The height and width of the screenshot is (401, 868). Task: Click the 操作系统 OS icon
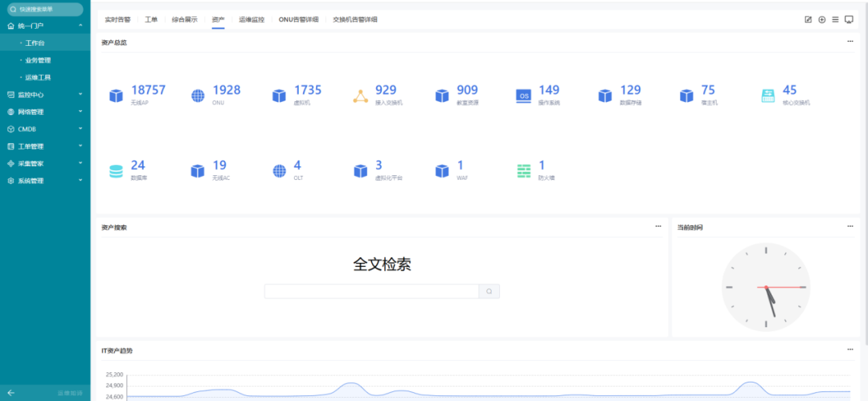tap(523, 96)
